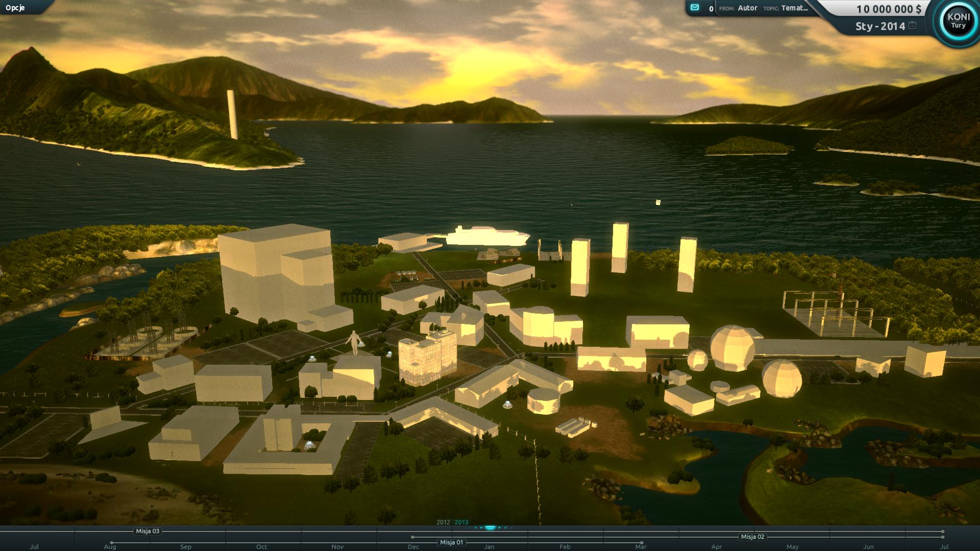Open the Opcje menu
980x551 pixels.
(15, 8)
